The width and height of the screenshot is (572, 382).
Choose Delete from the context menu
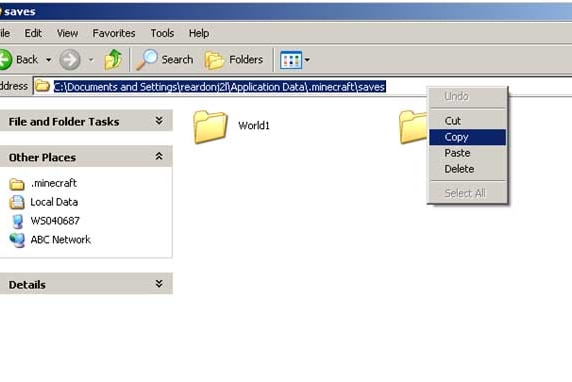click(467, 169)
